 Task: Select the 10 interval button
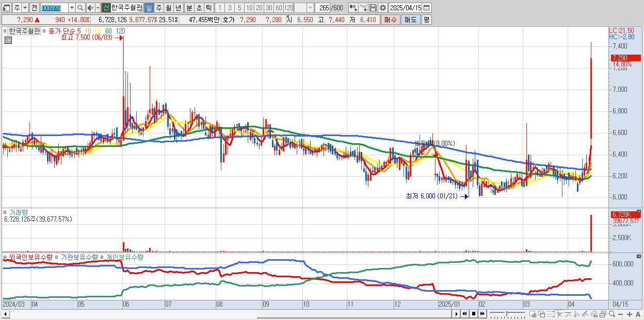249,8
